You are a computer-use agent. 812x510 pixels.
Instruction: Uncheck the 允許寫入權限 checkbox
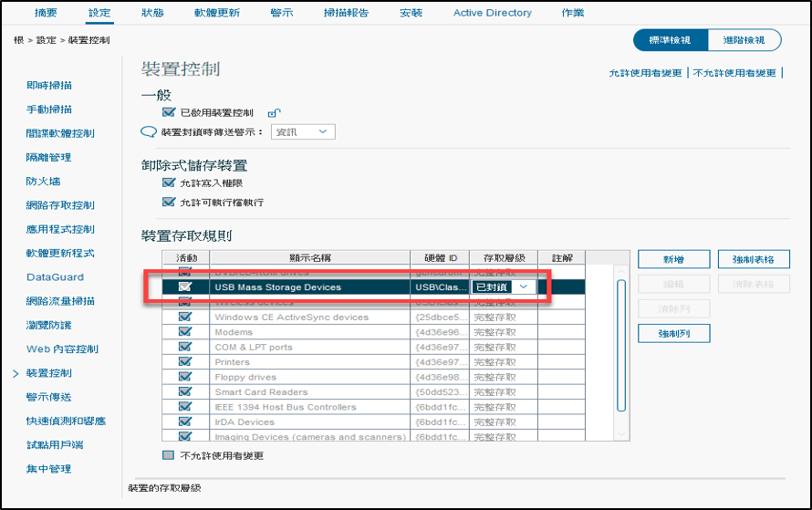(168, 183)
